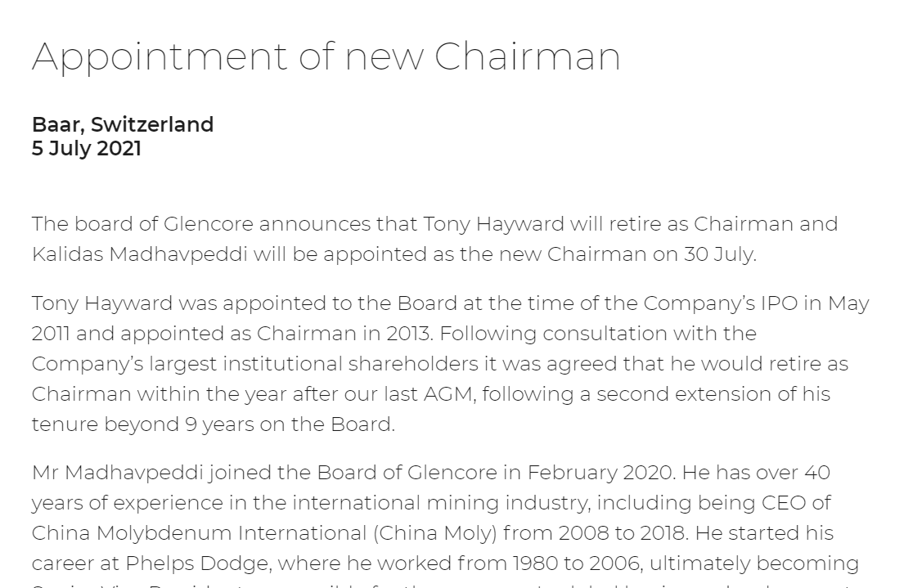Click '(China Moly)' parenthetical text
The height and width of the screenshot is (588, 913).
(435, 533)
